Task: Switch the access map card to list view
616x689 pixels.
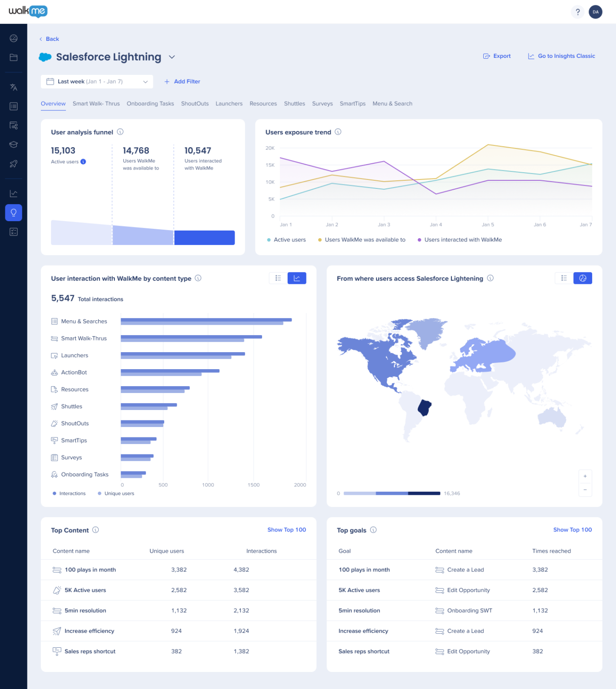Action: 564,278
